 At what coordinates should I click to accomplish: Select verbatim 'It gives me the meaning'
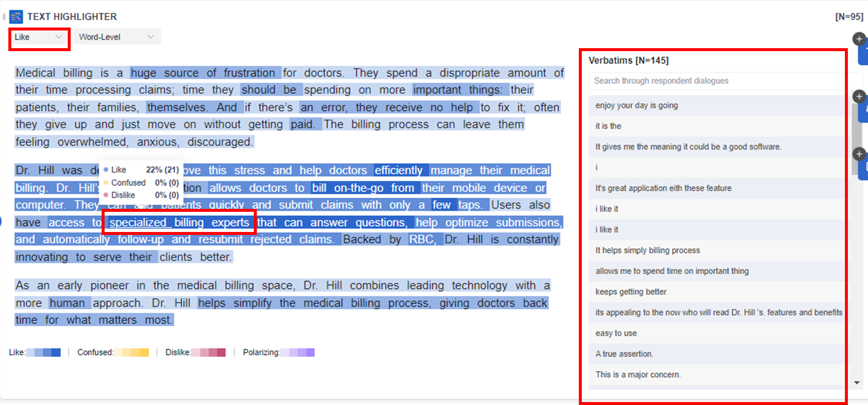click(x=717, y=146)
